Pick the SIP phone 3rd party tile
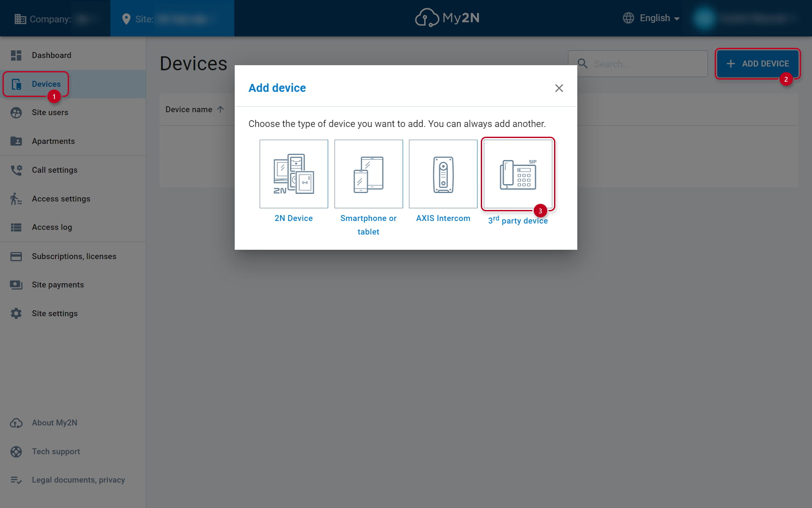Screen dimensions: 812x508 pyautogui.click(x=518, y=174)
